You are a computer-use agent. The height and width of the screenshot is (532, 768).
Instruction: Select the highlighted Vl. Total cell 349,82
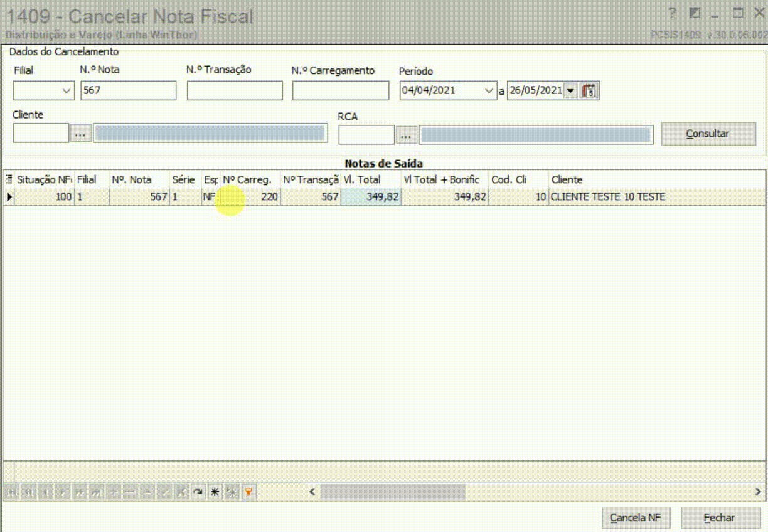(371, 197)
